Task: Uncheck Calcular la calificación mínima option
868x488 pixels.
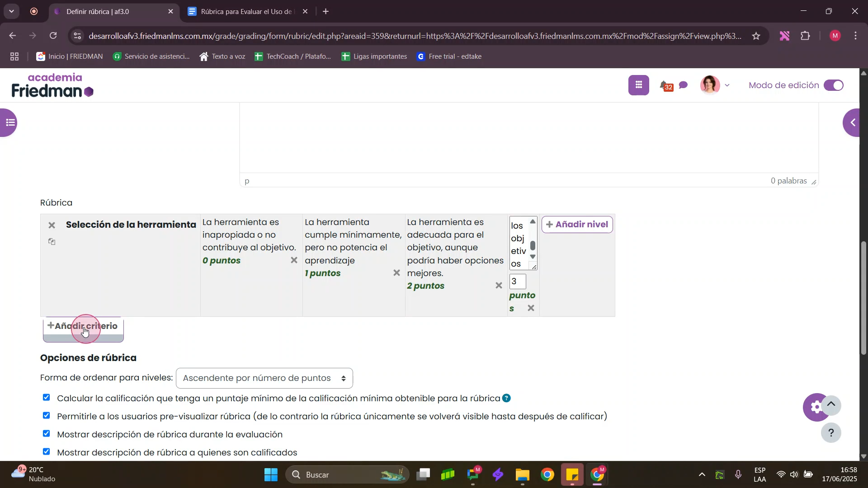Action: [x=47, y=398]
